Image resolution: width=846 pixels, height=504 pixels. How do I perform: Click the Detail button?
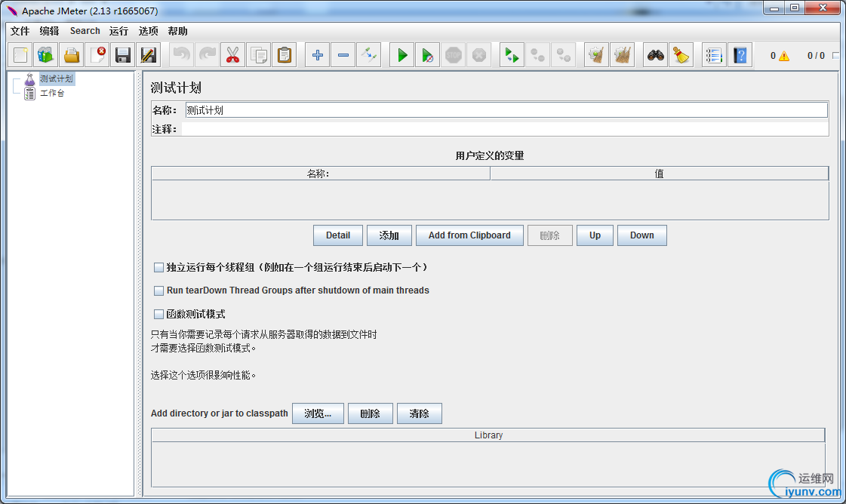(x=338, y=235)
